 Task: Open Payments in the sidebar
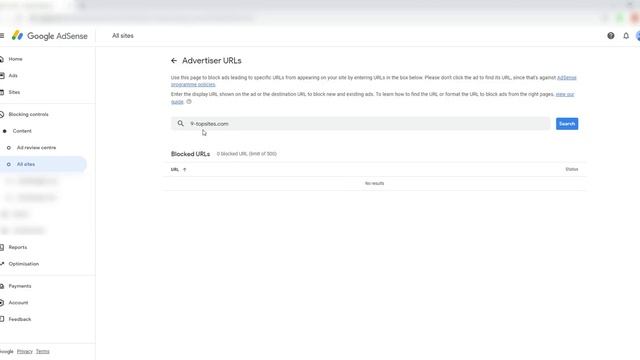pos(20,286)
